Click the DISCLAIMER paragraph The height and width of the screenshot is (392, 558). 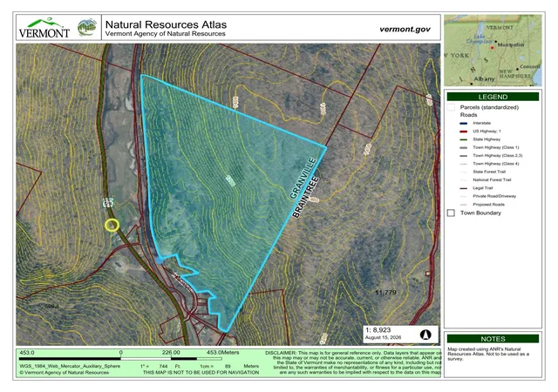click(x=353, y=362)
